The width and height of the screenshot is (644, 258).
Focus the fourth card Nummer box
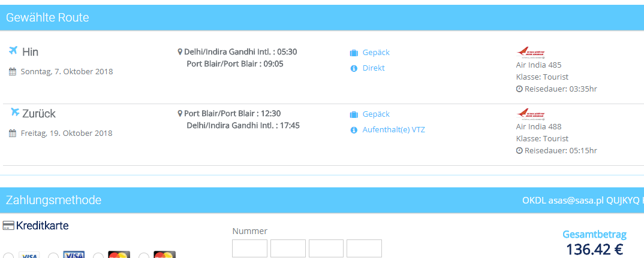(365, 248)
